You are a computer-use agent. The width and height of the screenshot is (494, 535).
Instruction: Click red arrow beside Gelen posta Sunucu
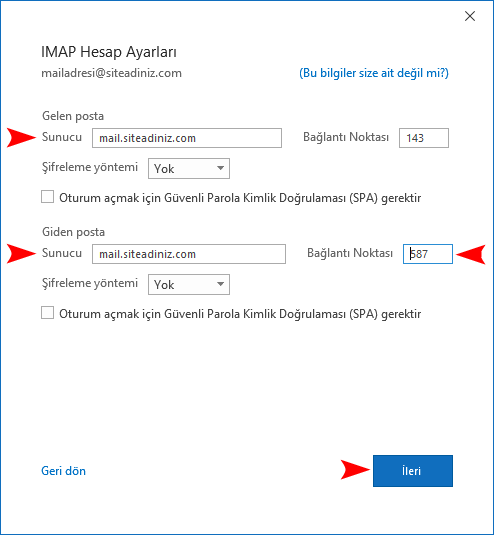(x=21, y=138)
